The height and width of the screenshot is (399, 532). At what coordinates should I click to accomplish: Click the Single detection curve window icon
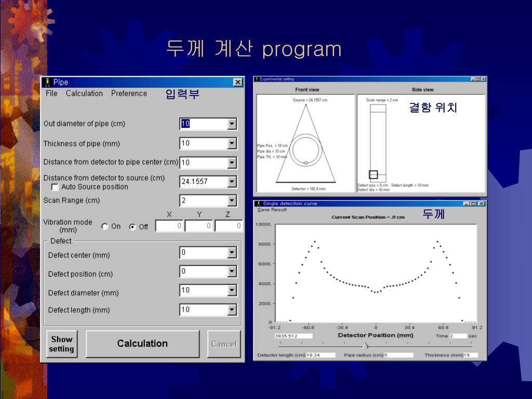pyautogui.click(x=259, y=204)
